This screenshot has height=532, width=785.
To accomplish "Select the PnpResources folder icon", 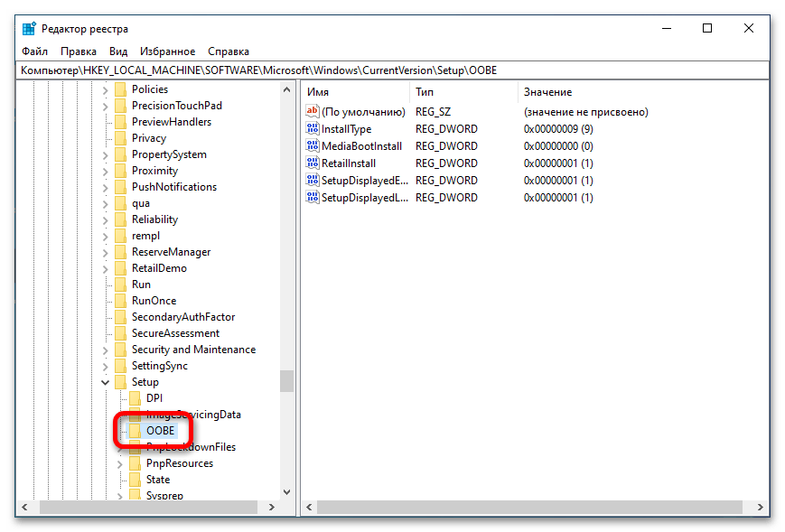I will [x=135, y=463].
